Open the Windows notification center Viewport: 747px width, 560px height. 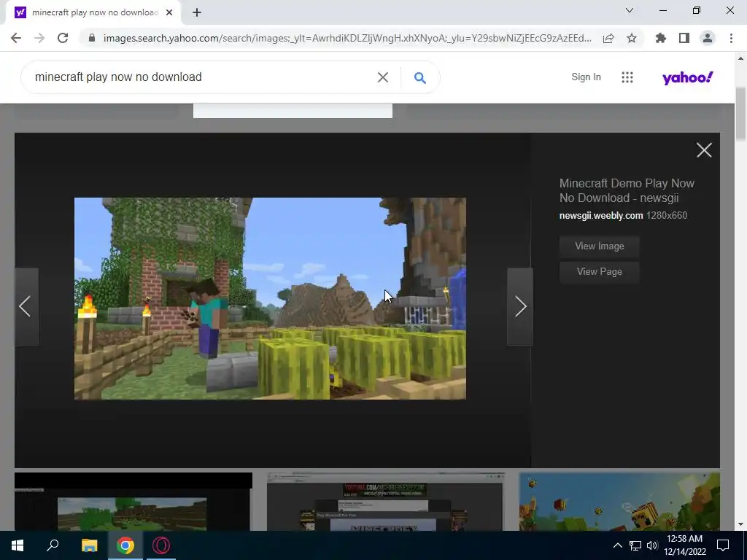tap(723, 545)
